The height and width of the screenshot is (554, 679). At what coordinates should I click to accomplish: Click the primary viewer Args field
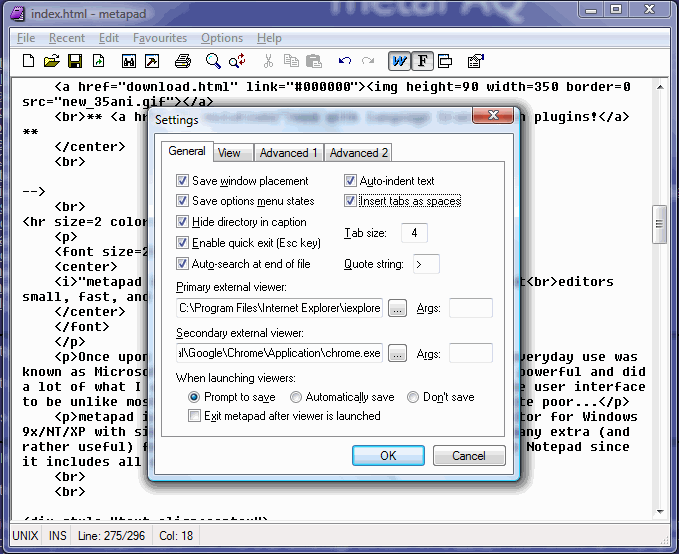pos(471,308)
